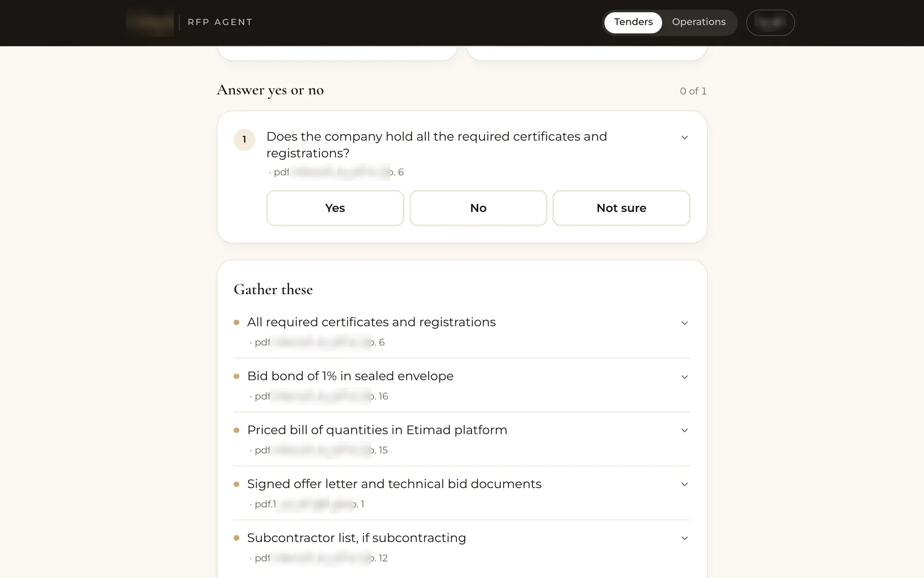Click the Answer yes or no heading
The image size is (924, 578).
(270, 90)
